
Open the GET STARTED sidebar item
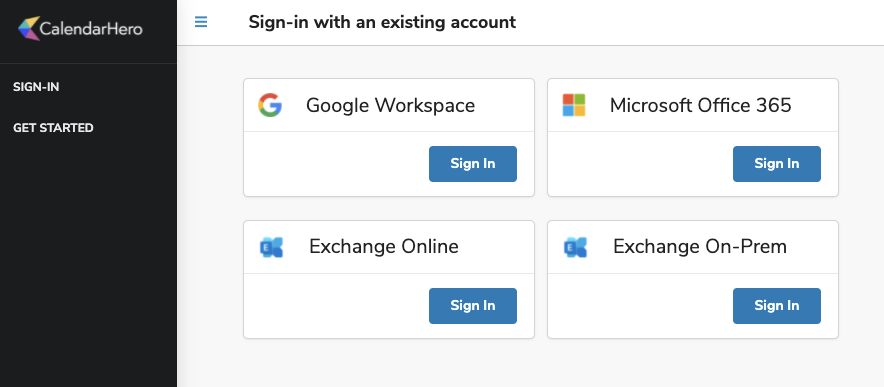(x=53, y=128)
